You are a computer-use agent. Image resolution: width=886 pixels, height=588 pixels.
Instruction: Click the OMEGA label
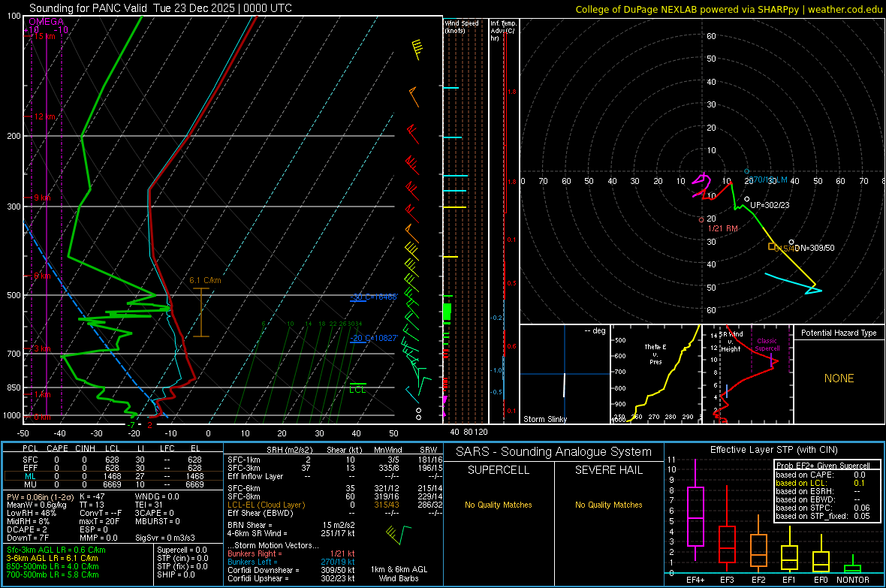[x=47, y=22]
